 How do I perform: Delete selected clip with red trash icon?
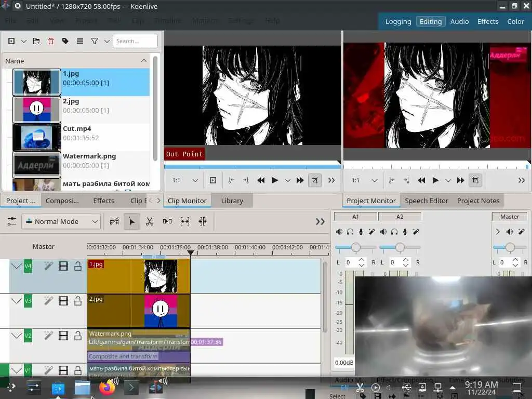tap(51, 41)
